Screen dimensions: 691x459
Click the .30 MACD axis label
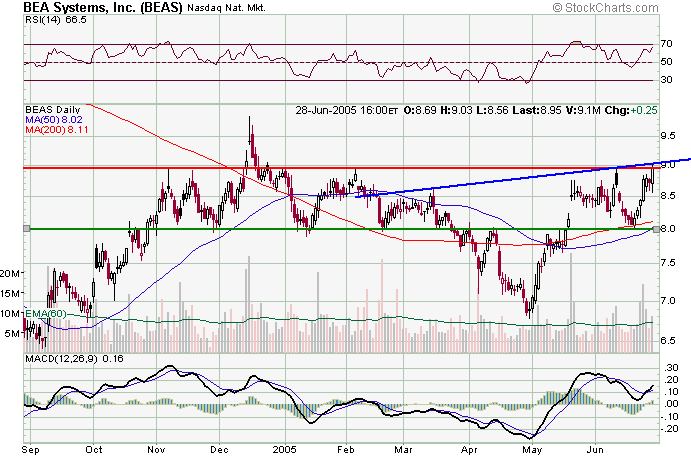(x=672, y=367)
